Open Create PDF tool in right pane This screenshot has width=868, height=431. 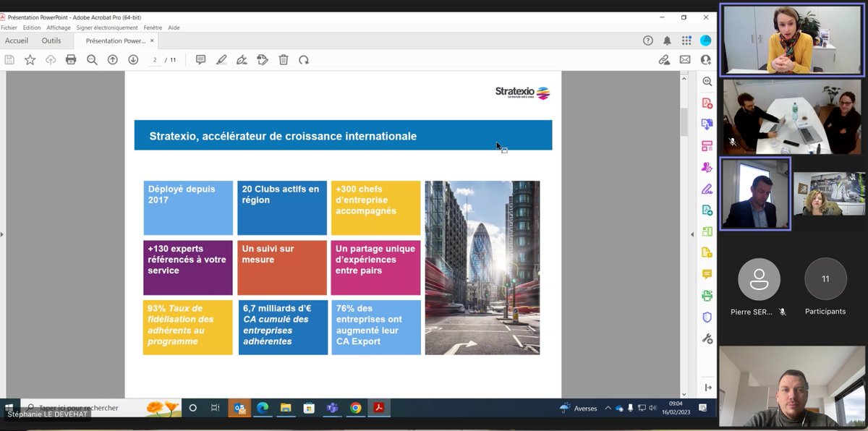coord(707,103)
